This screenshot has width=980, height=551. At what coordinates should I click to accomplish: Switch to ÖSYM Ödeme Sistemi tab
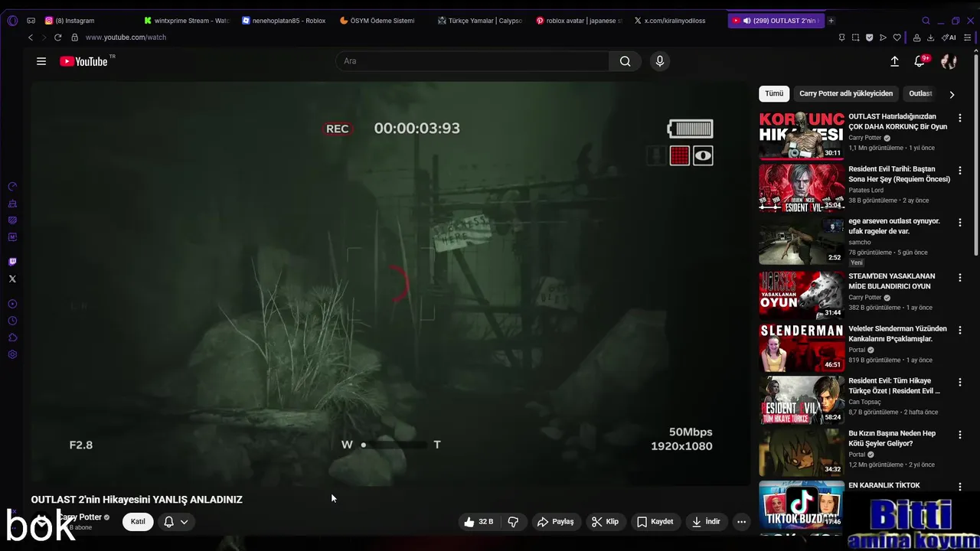point(382,21)
